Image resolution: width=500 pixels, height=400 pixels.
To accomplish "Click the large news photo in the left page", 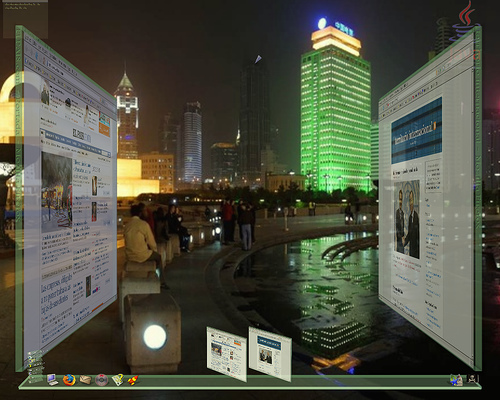I will click(x=57, y=192).
